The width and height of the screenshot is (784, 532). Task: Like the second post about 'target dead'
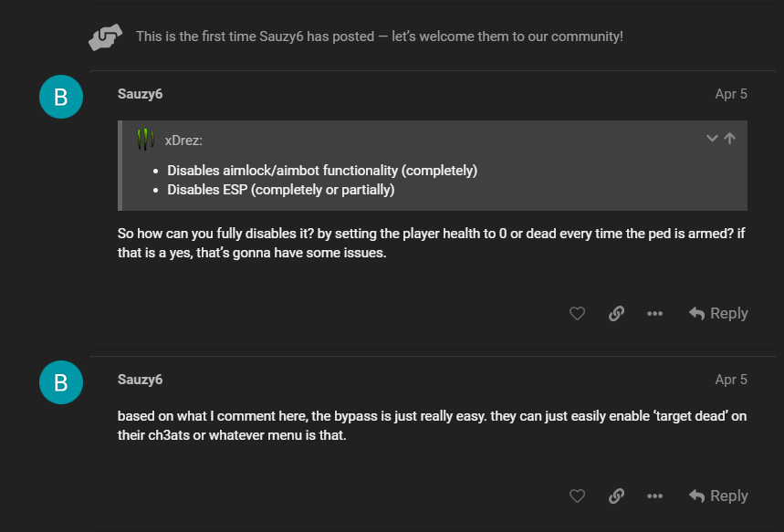pos(577,496)
